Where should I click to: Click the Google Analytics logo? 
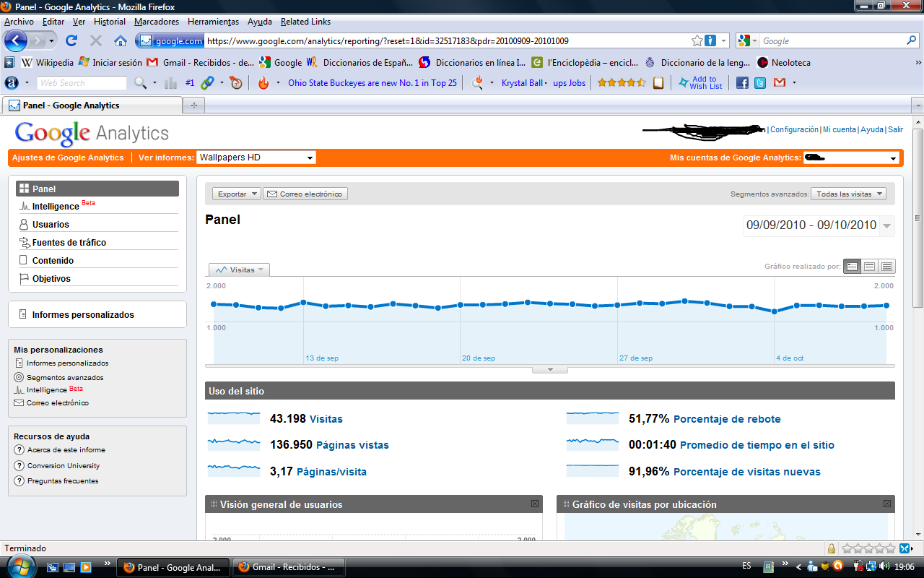tap(92, 134)
